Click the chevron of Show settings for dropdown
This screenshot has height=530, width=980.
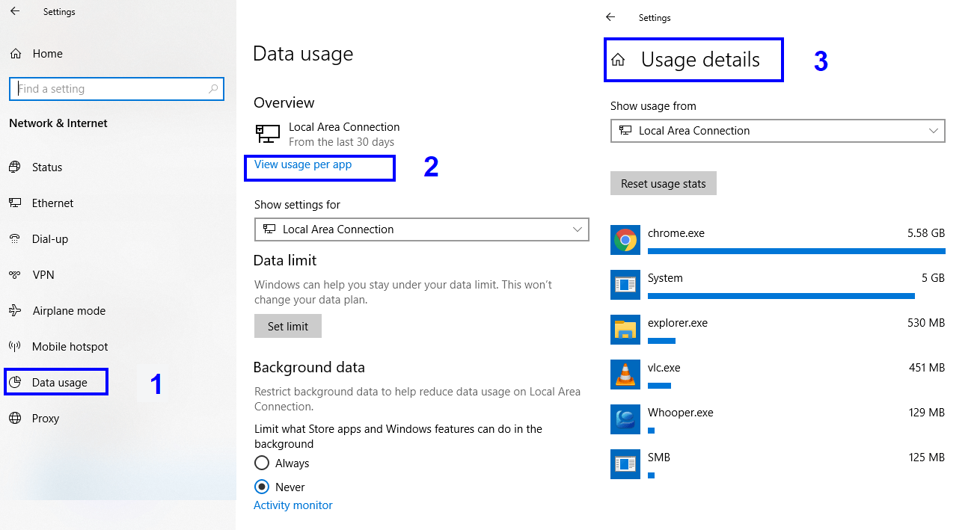pos(578,229)
